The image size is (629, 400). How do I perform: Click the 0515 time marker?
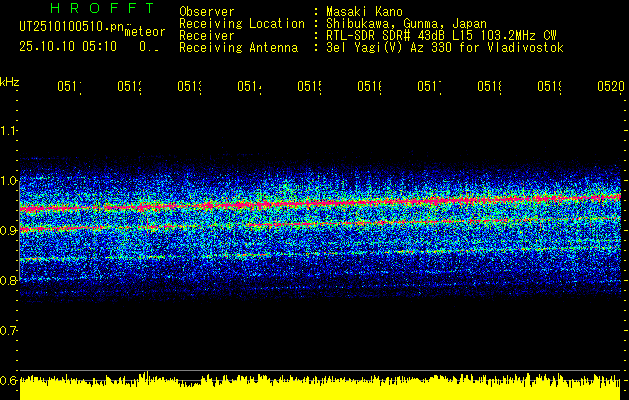pyautogui.click(x=310, y=87)
